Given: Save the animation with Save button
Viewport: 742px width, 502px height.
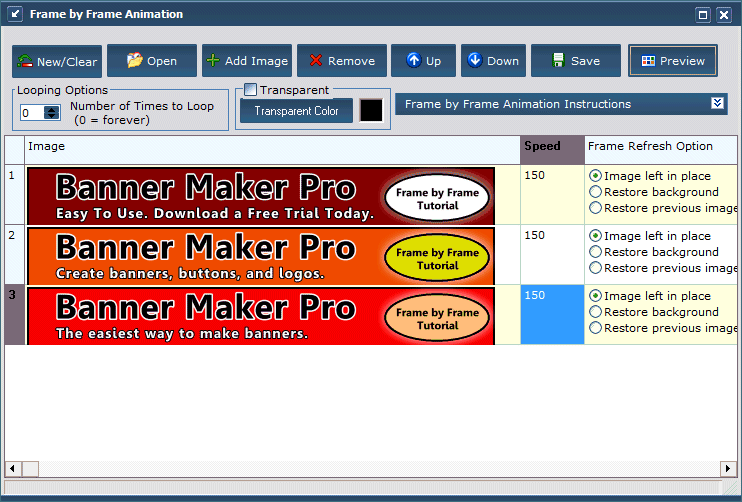Looking at the screenshot, I should click(576, 61).
